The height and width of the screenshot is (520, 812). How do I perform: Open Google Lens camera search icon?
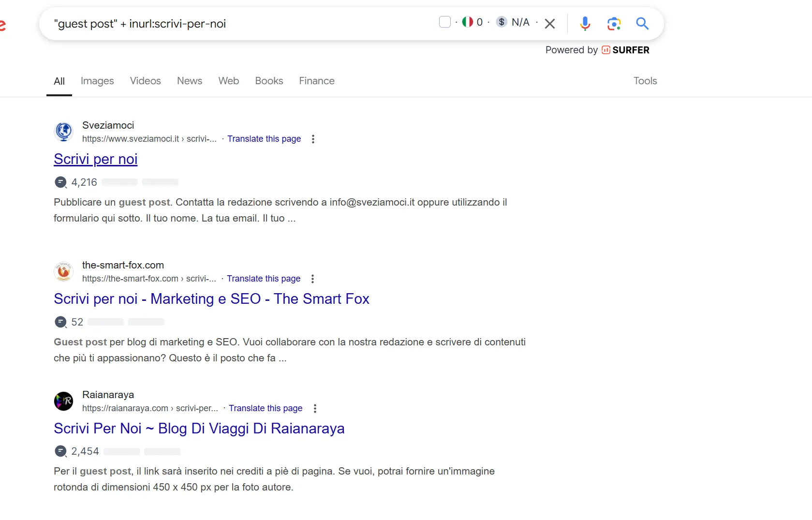pyautogui.click(x=614, y=23)
